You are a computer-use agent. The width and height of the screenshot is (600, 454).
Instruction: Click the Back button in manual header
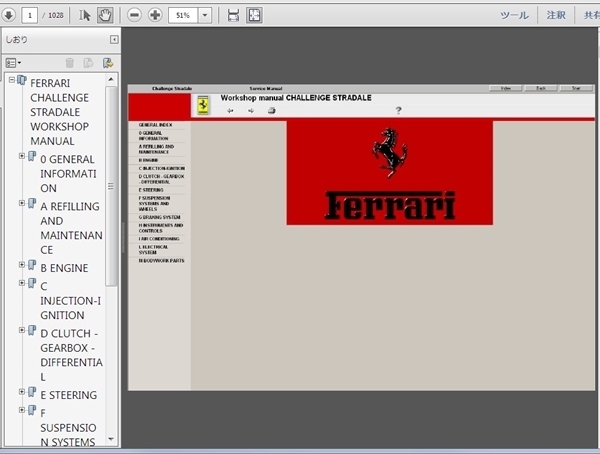point(541,88)
